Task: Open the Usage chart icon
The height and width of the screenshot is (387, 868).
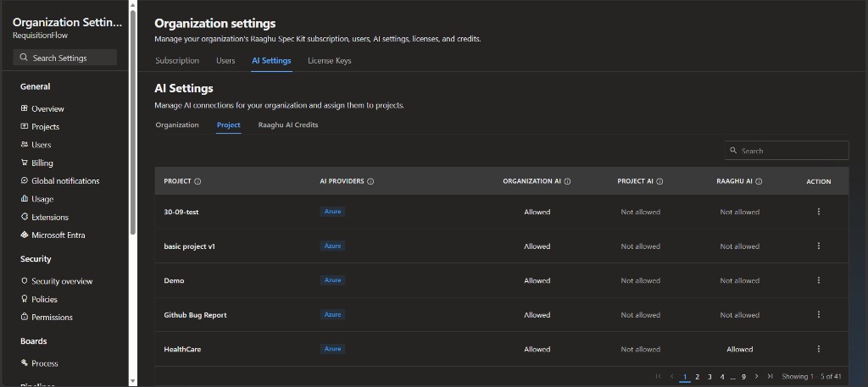Action: click(x=25, y=199)
